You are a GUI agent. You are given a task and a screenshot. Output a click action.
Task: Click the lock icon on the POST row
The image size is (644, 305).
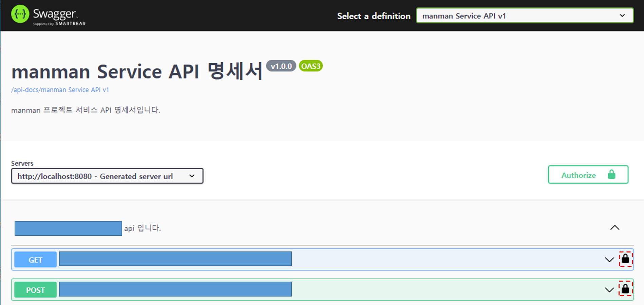click(x=625, y=288)
